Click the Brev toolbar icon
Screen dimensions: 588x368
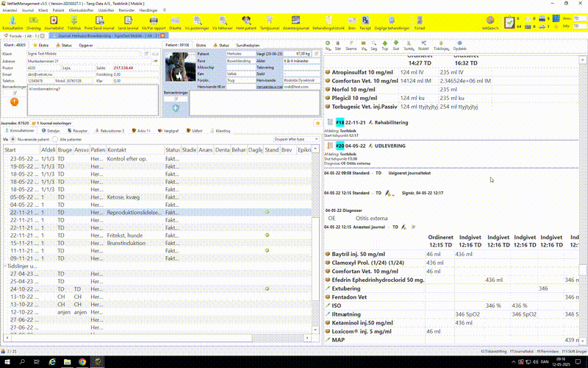pyautogui.click(x=352, y=23)
